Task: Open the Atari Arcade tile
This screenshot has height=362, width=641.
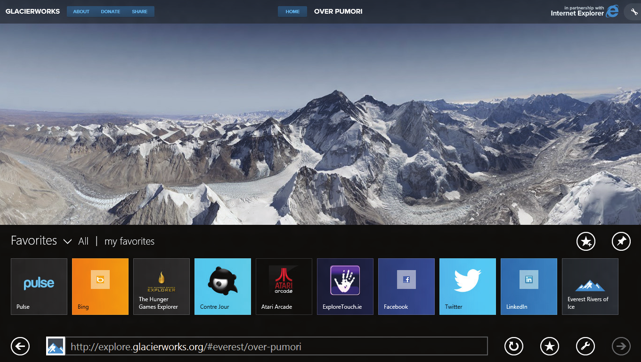Action: 284,286
